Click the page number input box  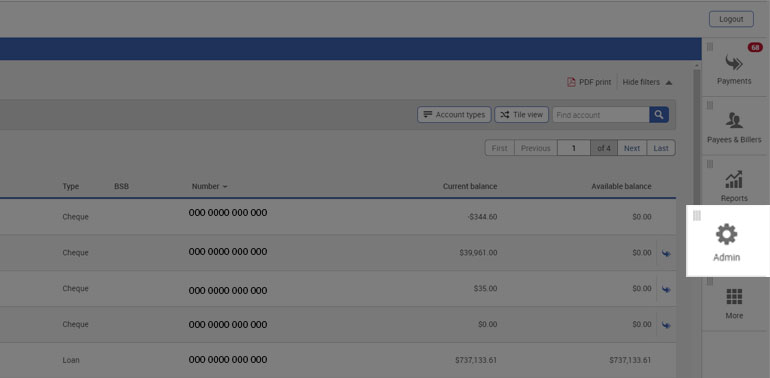pyautogui.click(x=574, y=148)
